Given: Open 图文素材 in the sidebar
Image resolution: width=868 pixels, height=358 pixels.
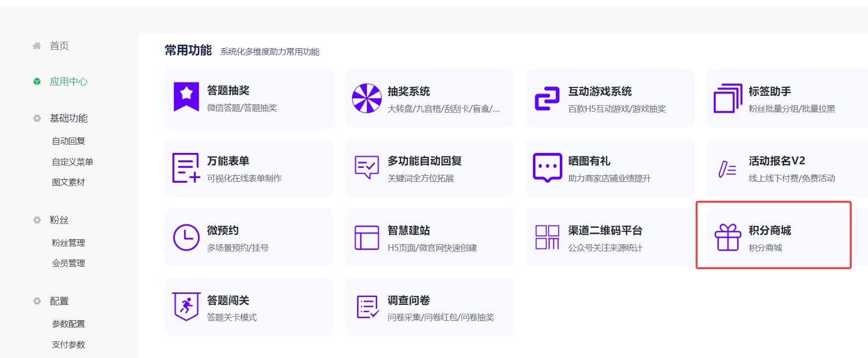Looking at the screenshot, I should tap(69, 182).
